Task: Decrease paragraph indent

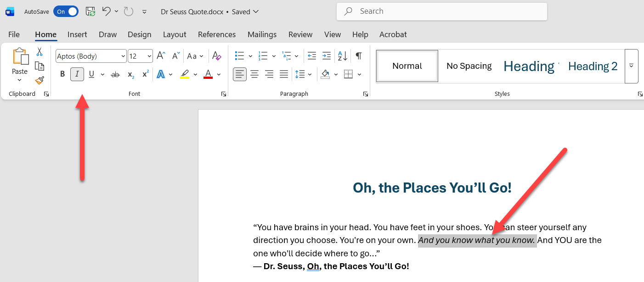Action: pyautogui.click(x=312, y=56)
